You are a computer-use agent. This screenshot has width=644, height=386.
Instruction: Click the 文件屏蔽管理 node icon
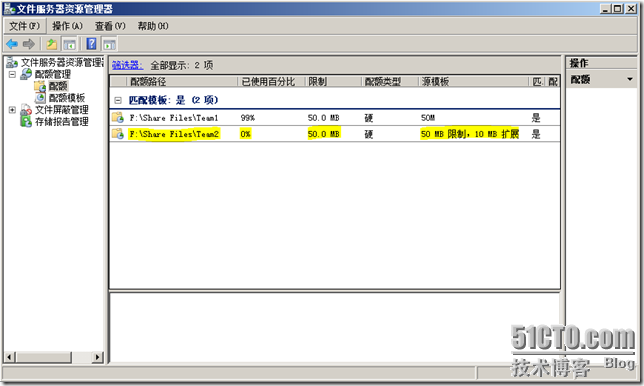(x=26, y=110)
